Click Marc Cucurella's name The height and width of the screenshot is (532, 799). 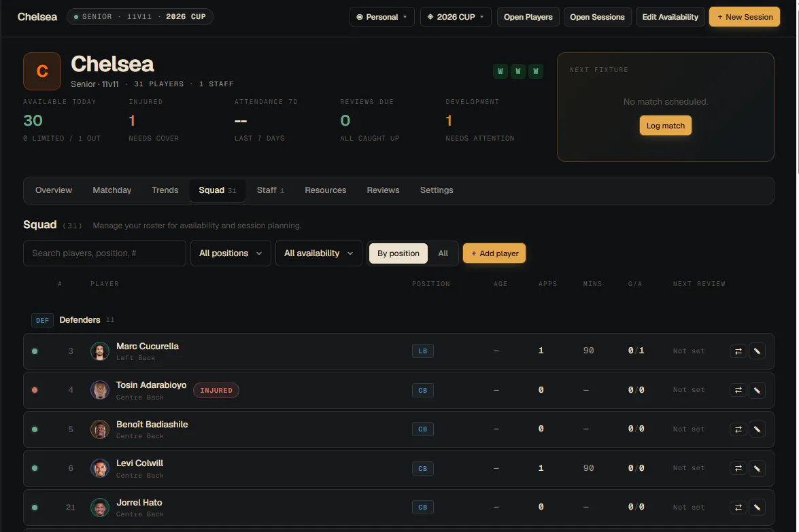tap(148, 347)
